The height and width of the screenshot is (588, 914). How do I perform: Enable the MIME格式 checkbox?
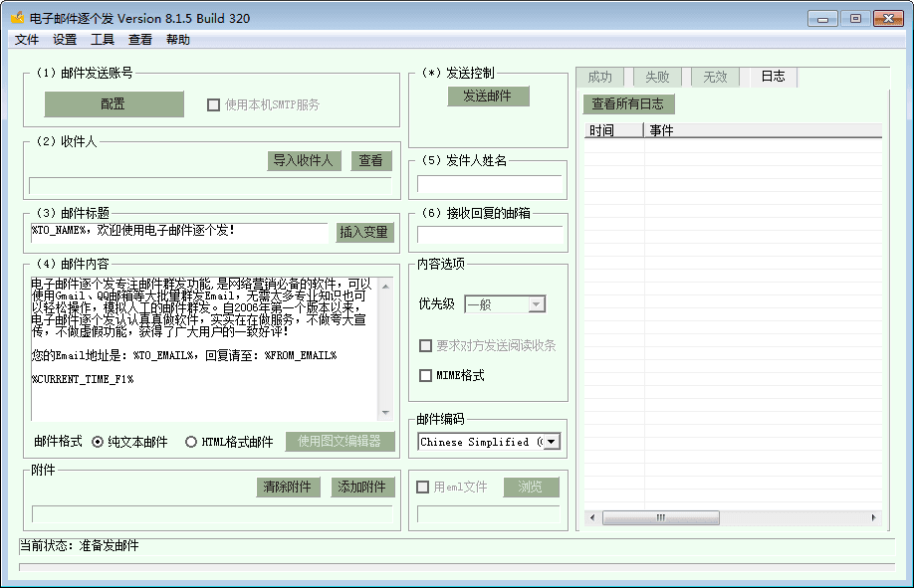[426, 375]
